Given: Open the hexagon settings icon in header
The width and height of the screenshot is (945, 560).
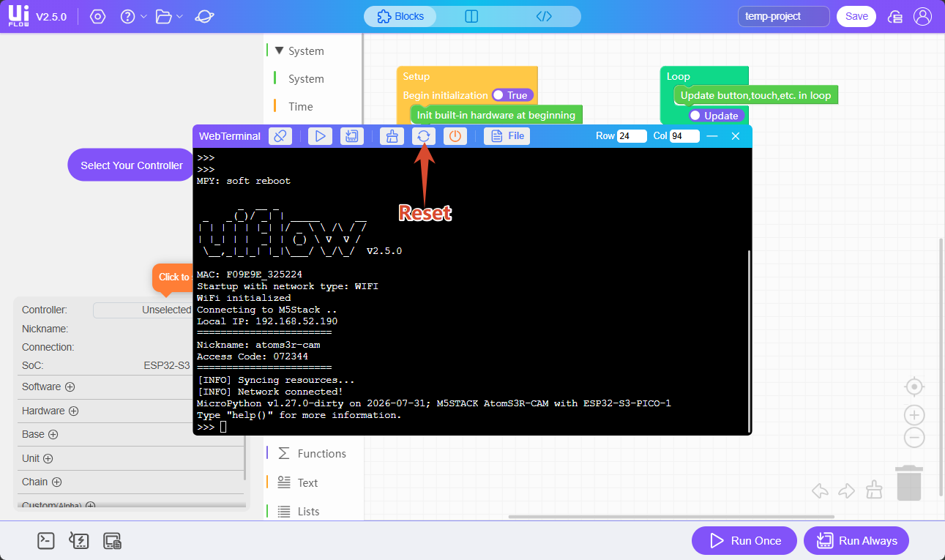Looking at the screenshot, I should click(x=97, y=17).
